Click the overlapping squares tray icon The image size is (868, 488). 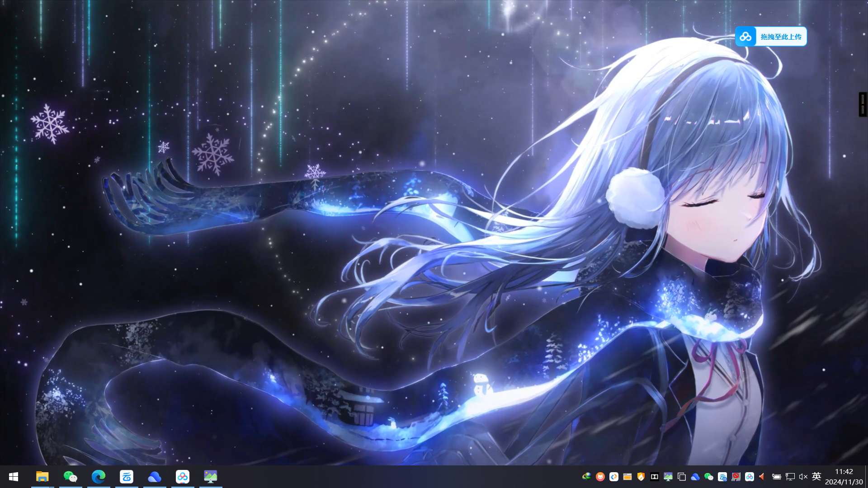[681, 477]
